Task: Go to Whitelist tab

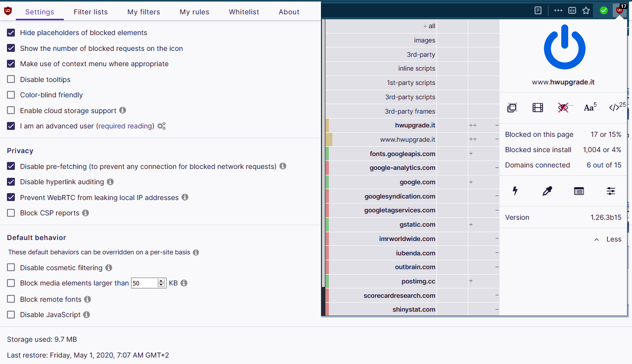Action: tap(244, 12)
